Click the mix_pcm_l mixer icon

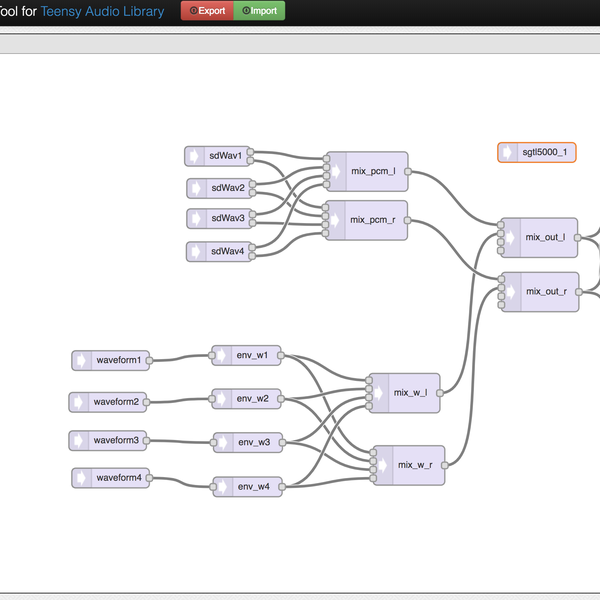(x=335, y=171)
